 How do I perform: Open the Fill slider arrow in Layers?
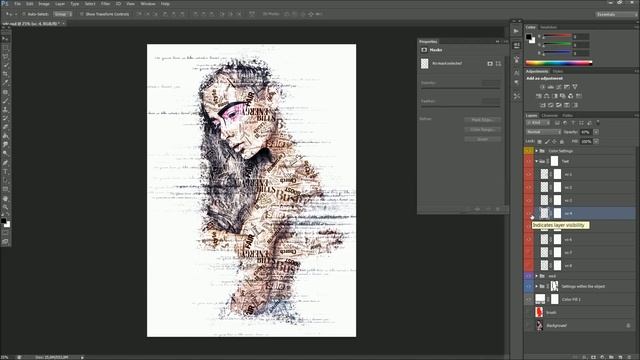point(596,142)
